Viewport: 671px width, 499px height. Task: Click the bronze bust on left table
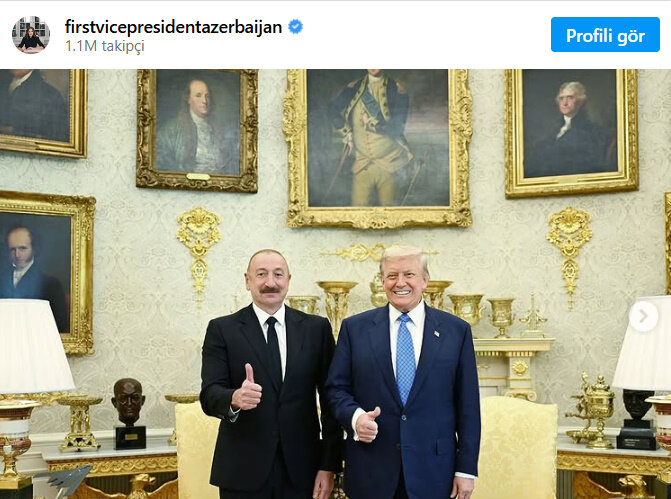pyautogui.click(x=129, y=413)
